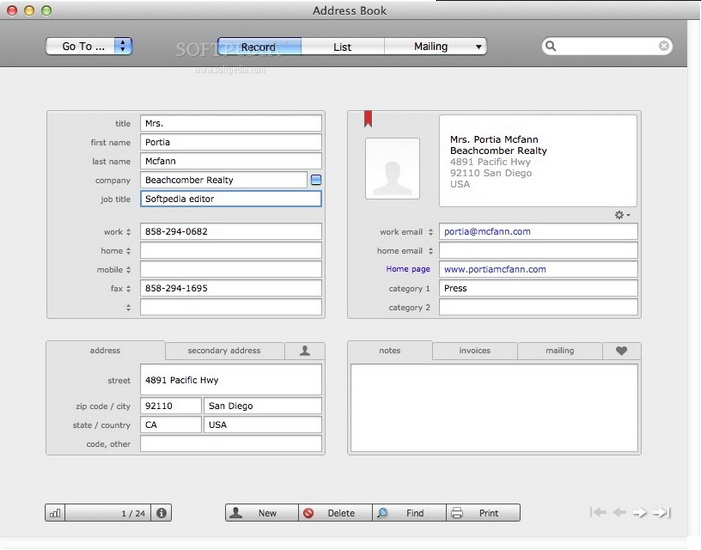Image resolution: width=701 pixels, height=550 pixels.
Task: Go to the first record arrow
Action: click(598, 513)
